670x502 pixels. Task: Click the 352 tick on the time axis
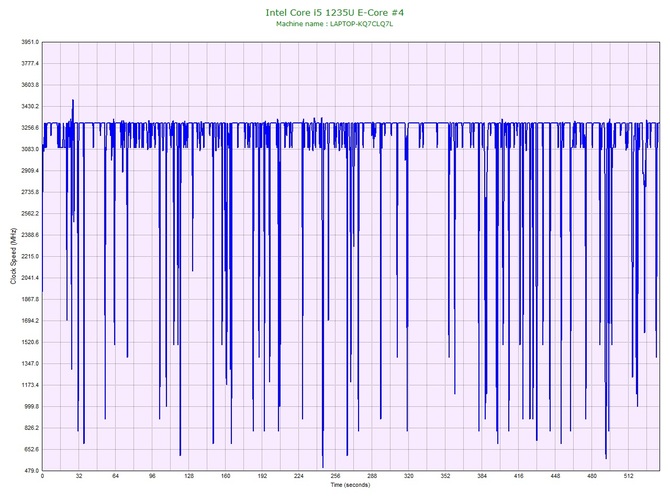[x=446, y=476]
